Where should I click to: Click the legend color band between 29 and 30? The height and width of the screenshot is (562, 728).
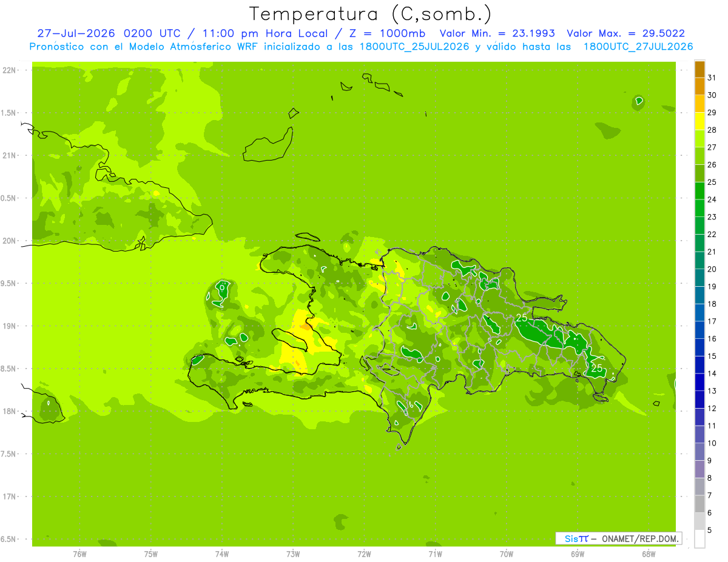pyautogui.click(x=699, y=104)
